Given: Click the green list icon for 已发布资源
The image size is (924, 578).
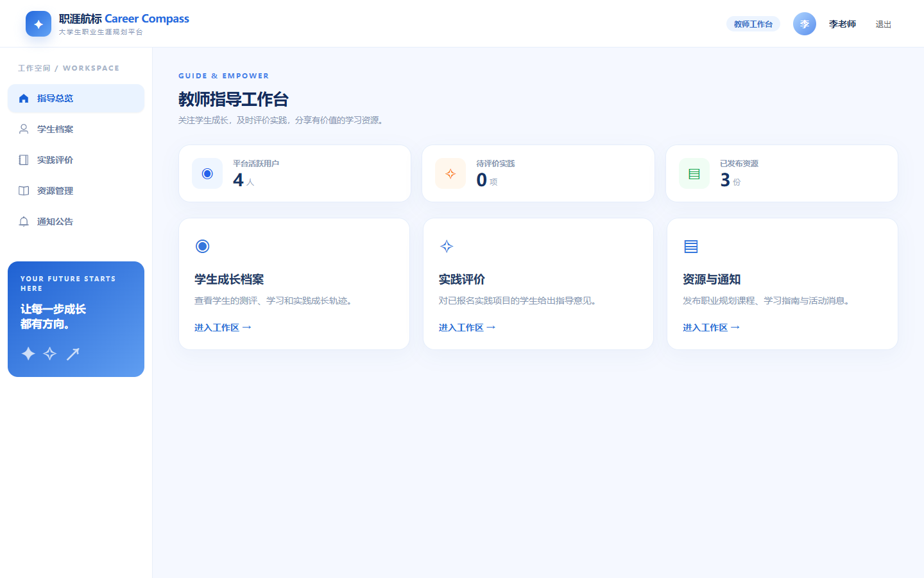Looking at the screenshot, I should pos(694,173).
